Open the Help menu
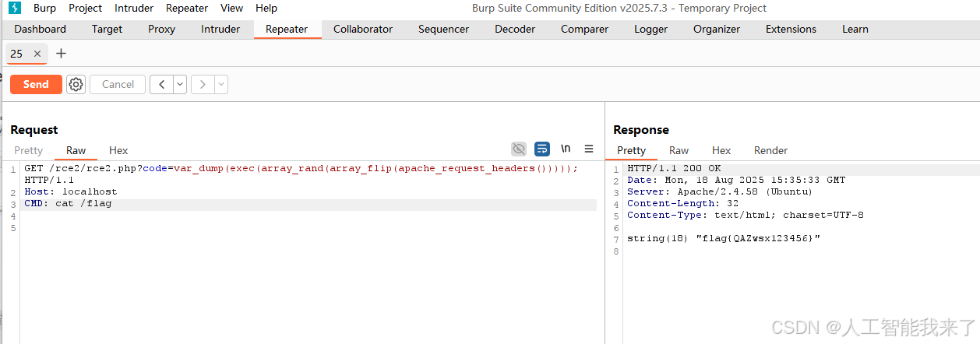 tap(266, 8)
